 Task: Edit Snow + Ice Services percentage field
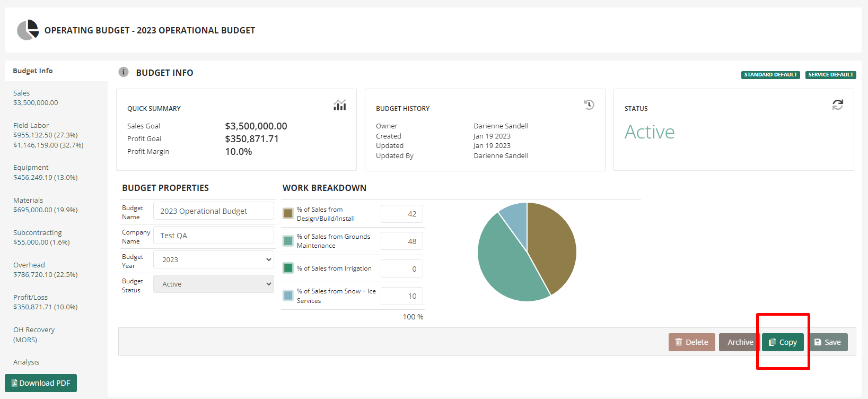[x=402, y=296]
